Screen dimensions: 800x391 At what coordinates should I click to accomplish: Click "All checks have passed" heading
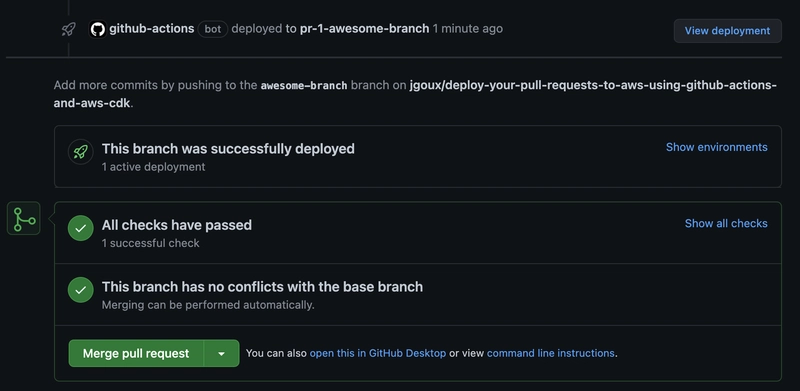(177, 225)
